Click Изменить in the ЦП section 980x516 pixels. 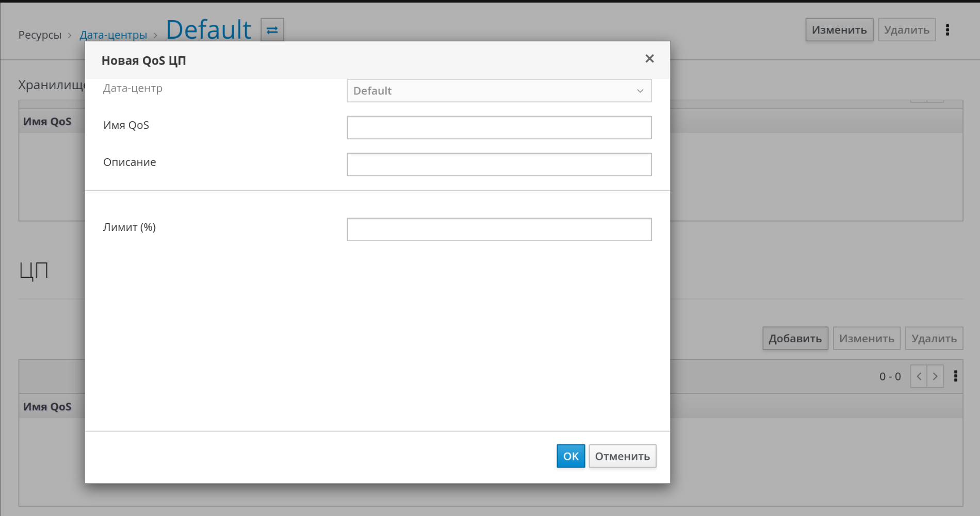866,339
